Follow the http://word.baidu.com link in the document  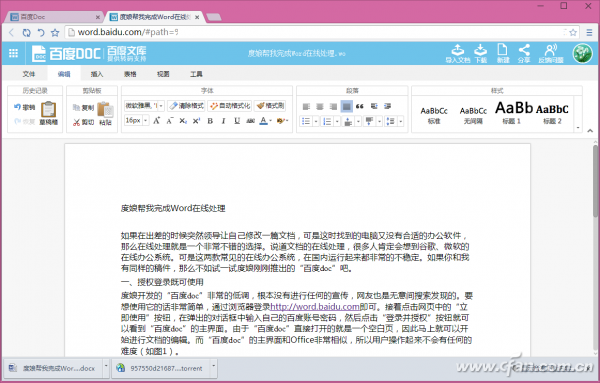[x=315, y=306]
